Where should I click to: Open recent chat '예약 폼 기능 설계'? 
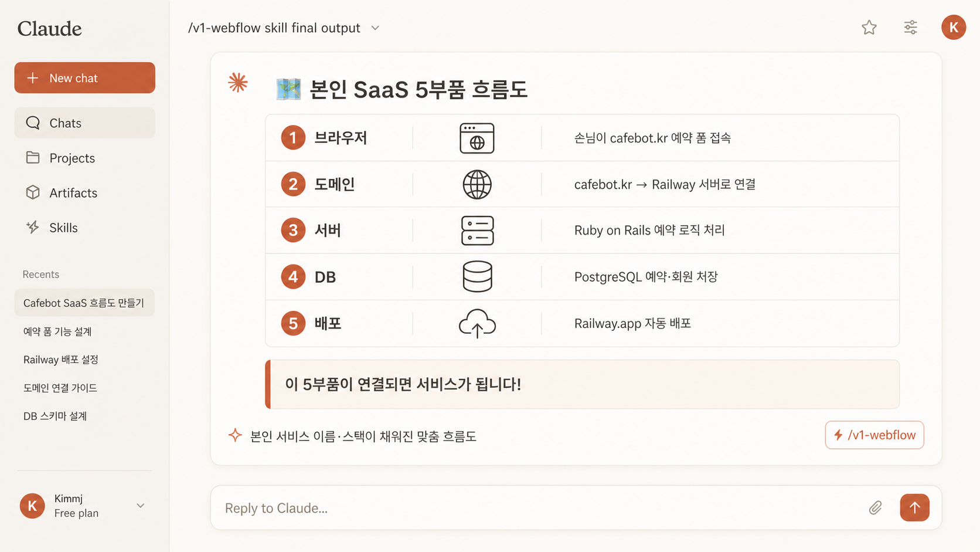click(57, 331)
